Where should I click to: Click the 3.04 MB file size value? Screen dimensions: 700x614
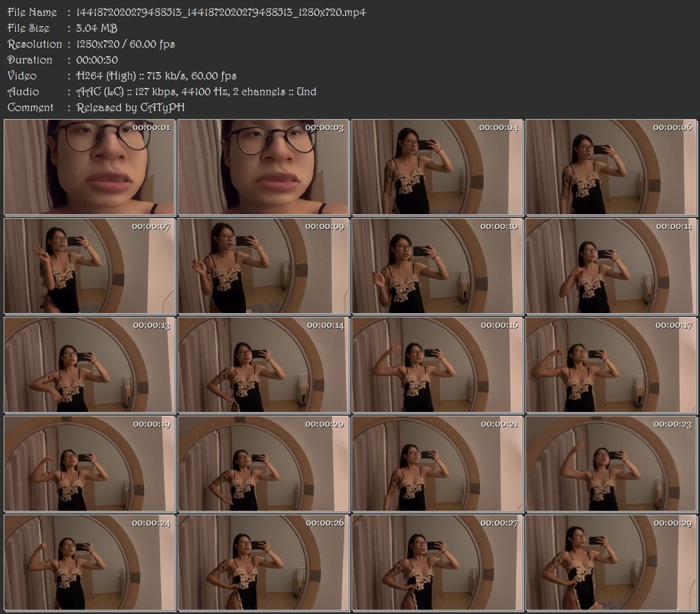pyautogui.click(x=96, y=28)
